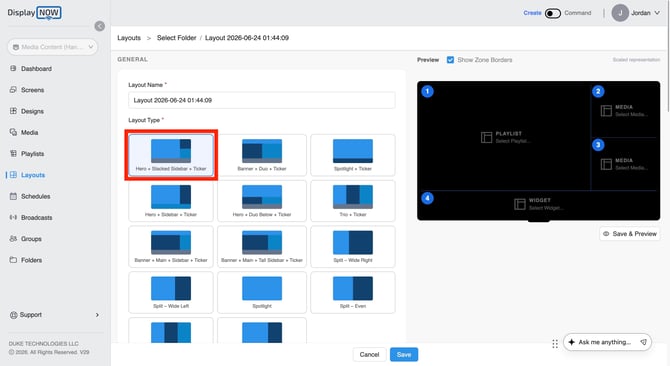Select the Hero + Sidebar + Ticker layout
The height and width of the screenshot is (366, 670).
coord(171,201)
